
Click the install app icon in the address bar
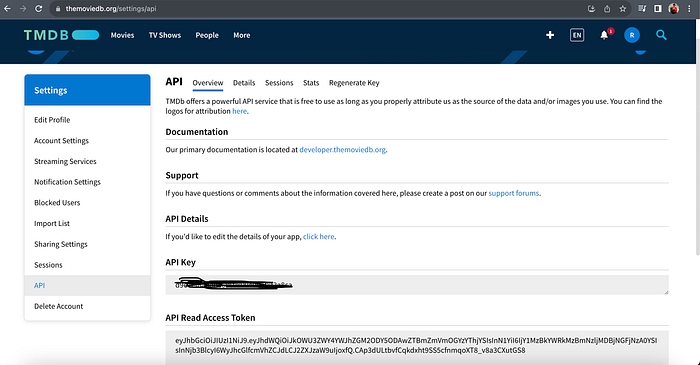(591, 8)
